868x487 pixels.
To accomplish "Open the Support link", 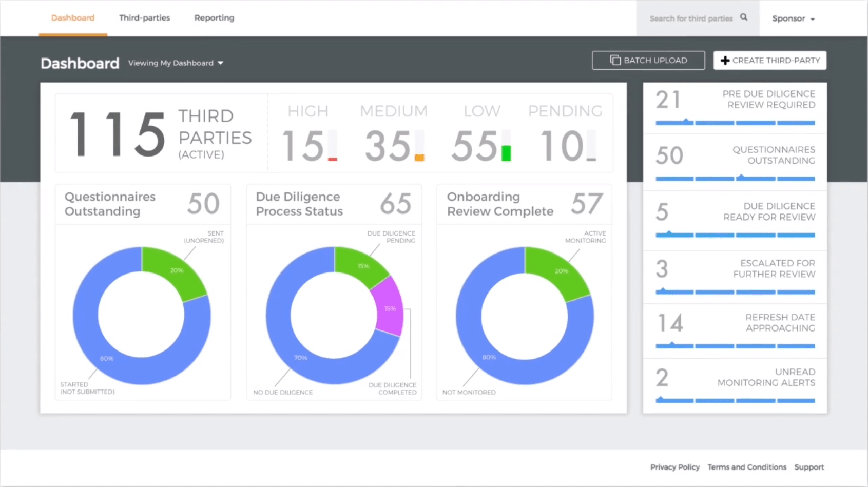I will [x=809, y=466].
